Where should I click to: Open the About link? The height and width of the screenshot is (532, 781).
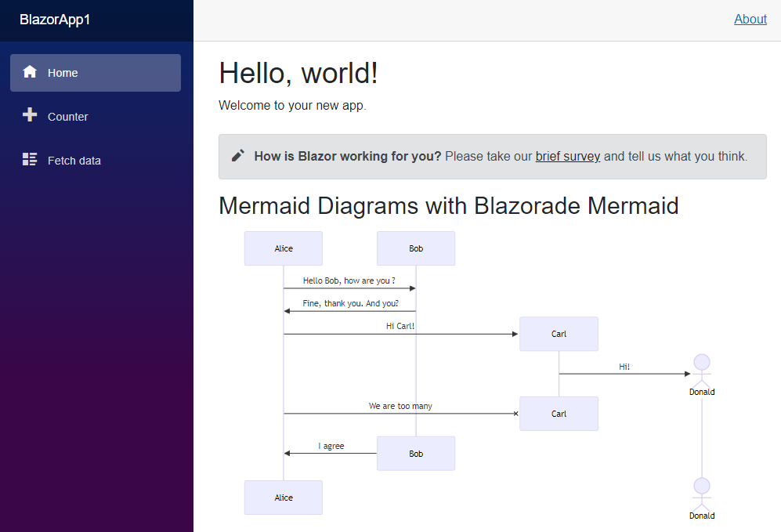pos(750,19)
